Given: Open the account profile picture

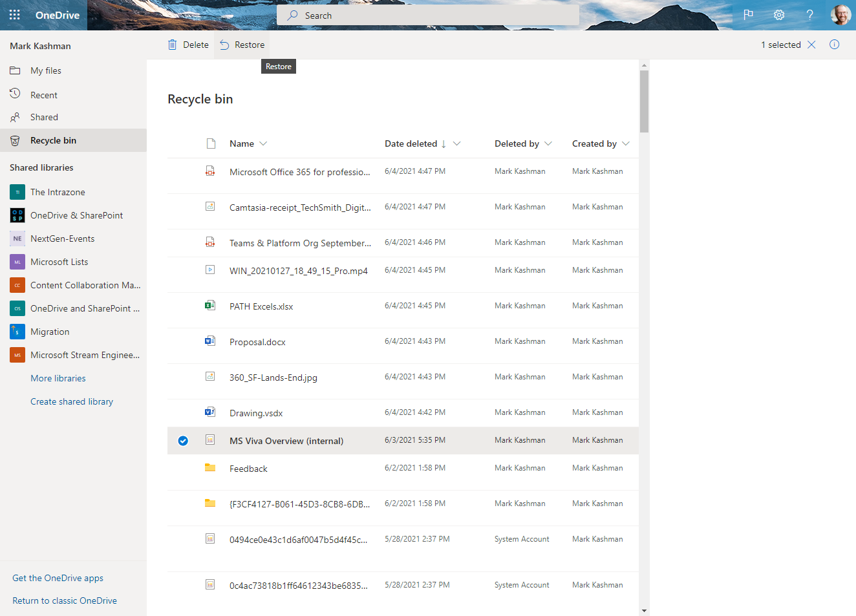Looking at the screenshot, I should (x=840, y=15).
